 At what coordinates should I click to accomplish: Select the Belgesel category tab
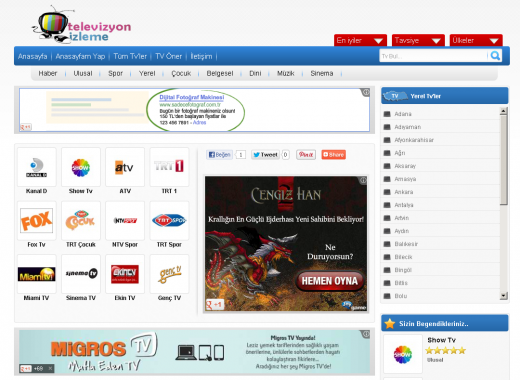pos(220,73)
